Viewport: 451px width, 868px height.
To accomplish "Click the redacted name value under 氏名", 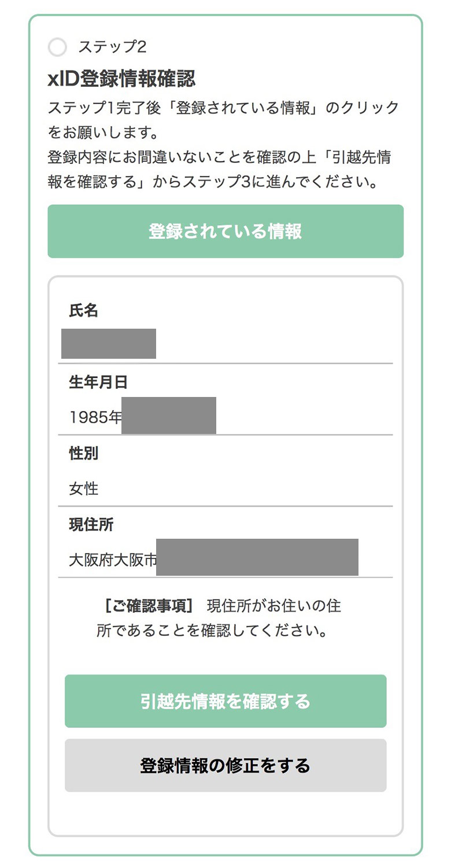I will [109, 344].
